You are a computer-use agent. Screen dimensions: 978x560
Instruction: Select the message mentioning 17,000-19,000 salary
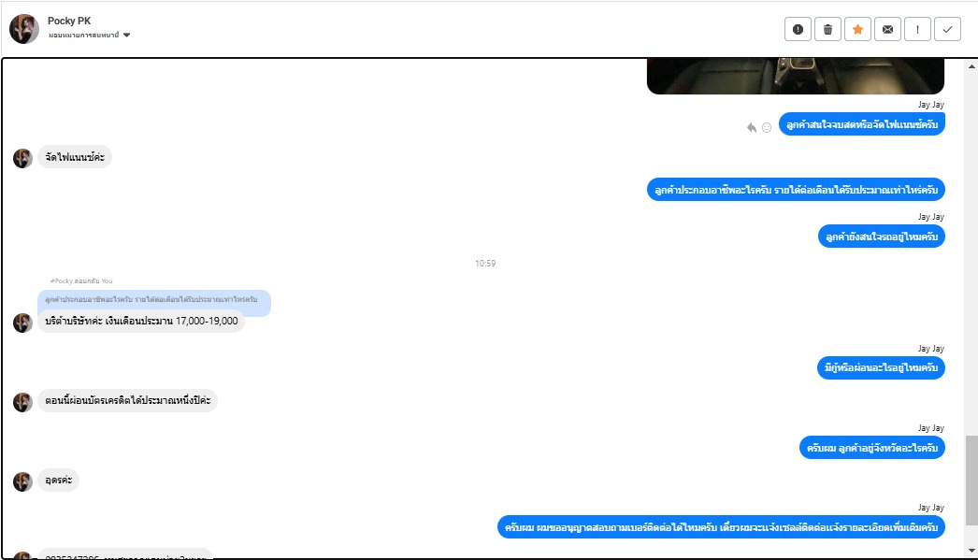click(x=141, y=322)
